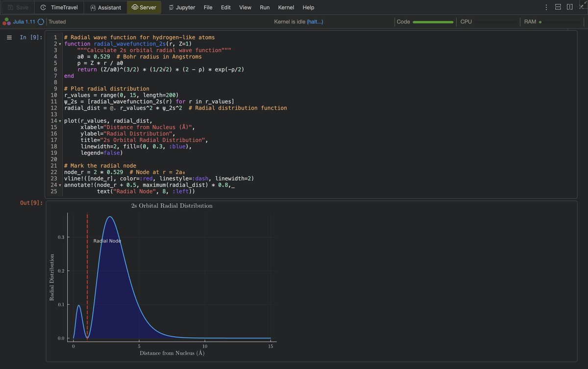Click the Trusted notebook indicator
The height and width of the screenshot is (369, 588).
point(57,22)
